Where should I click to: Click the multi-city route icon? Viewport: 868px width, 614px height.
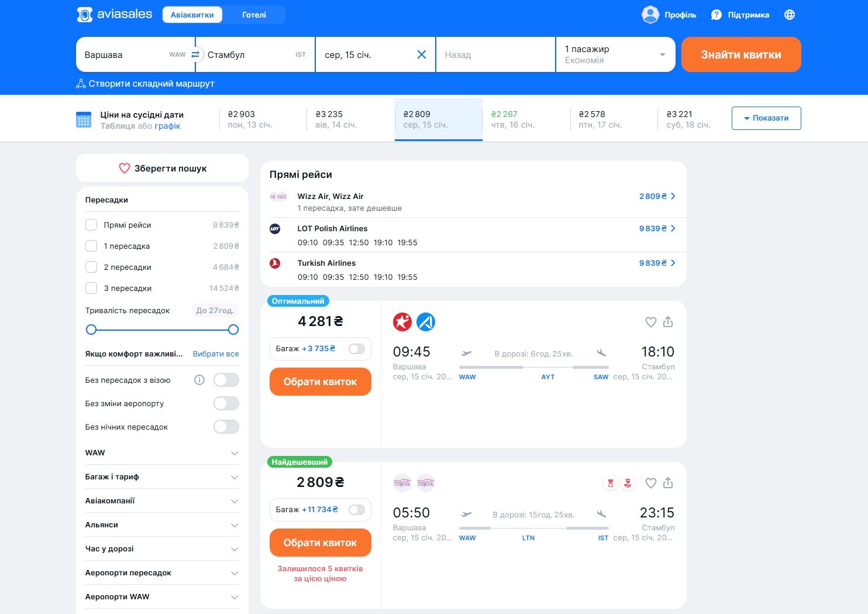coord(81,84)
